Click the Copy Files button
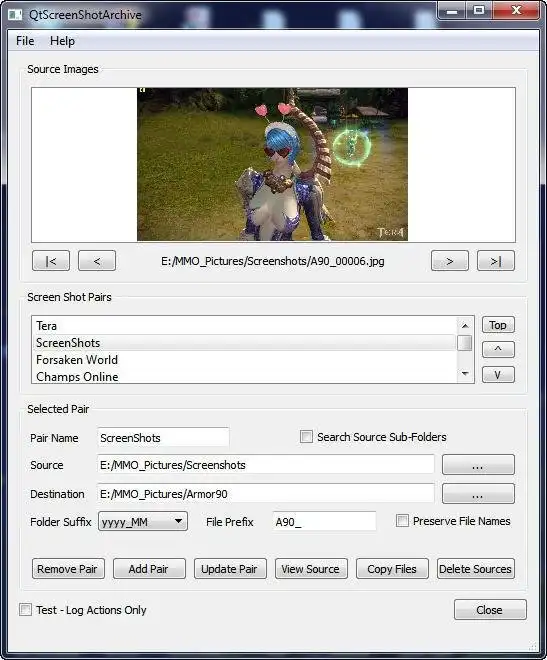Image resolution: width=547 pixels, height=660 pixels. (392, 569)
